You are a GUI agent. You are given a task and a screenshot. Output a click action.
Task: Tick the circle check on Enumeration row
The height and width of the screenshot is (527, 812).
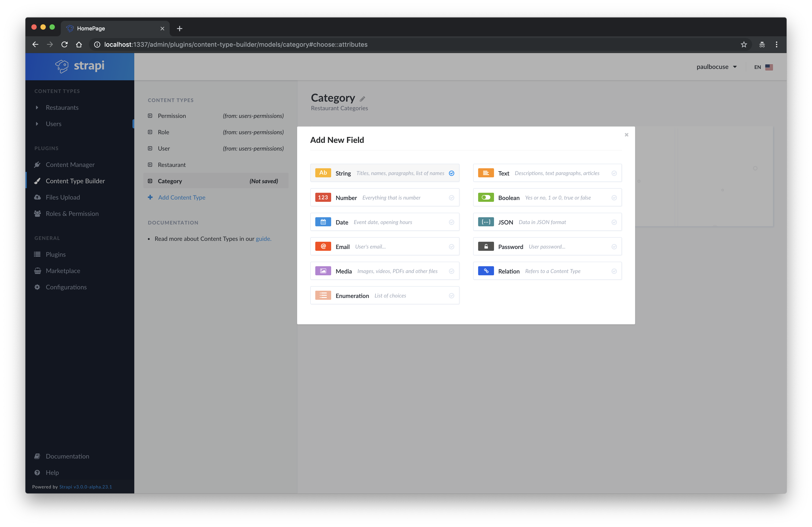(451, 296)
